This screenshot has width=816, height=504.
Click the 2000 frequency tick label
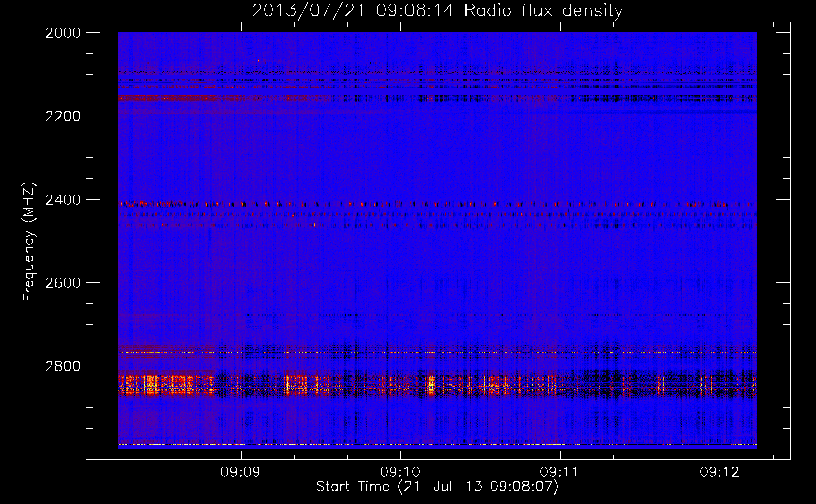(x=63, y=33)
